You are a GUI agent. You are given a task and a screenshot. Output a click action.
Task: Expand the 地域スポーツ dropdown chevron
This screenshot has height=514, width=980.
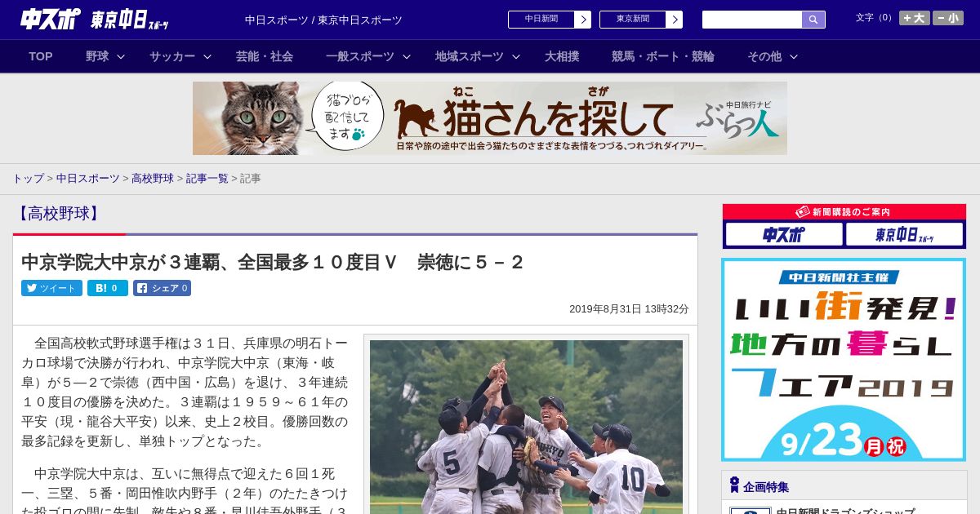[x=516, y=56]
